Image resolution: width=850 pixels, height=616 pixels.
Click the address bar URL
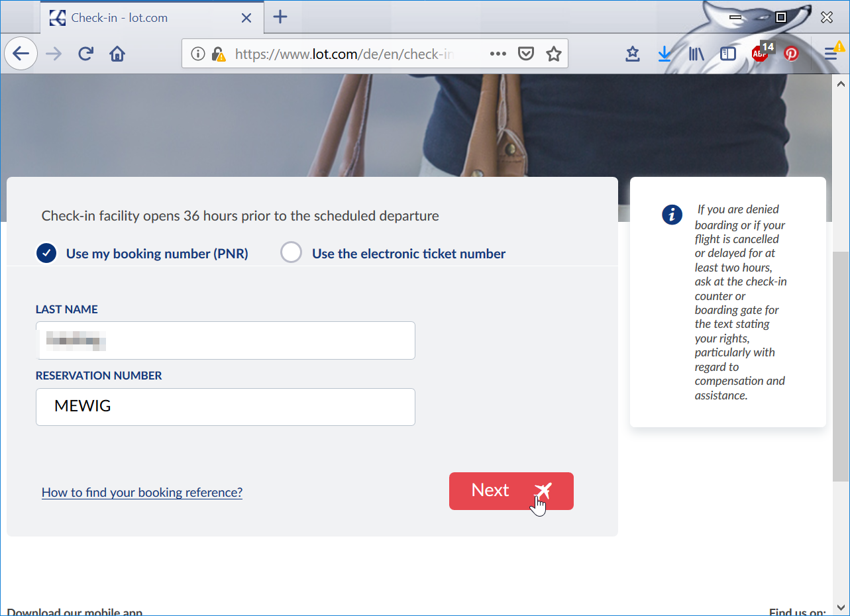(x=345, y=54)
